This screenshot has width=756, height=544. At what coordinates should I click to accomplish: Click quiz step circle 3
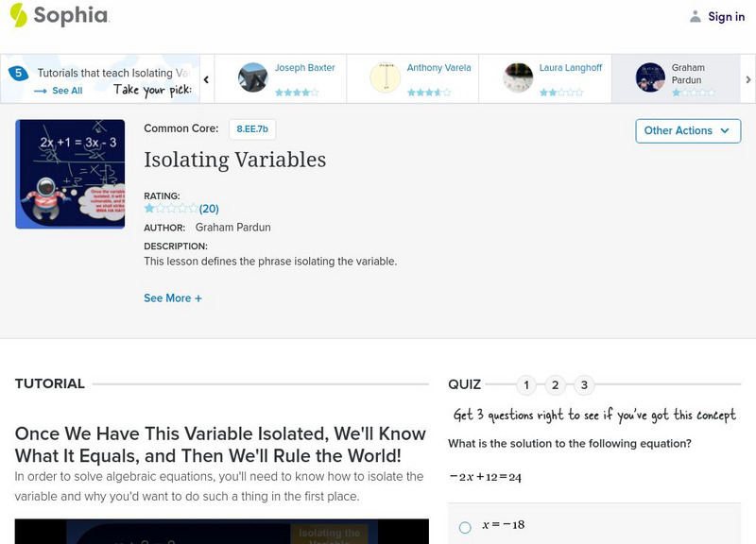583,384
